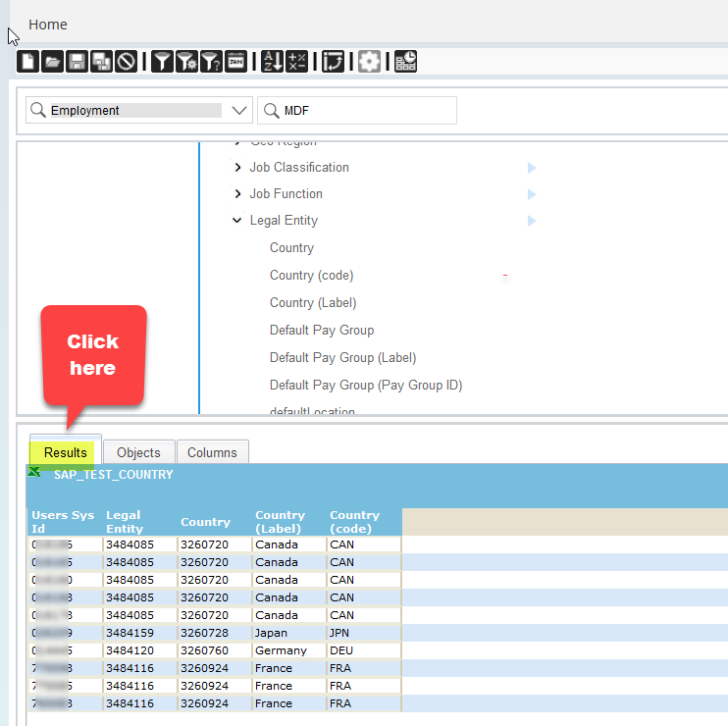Click the arrow beside Job Classification
The image size is (728, 726).
point(532,168)
